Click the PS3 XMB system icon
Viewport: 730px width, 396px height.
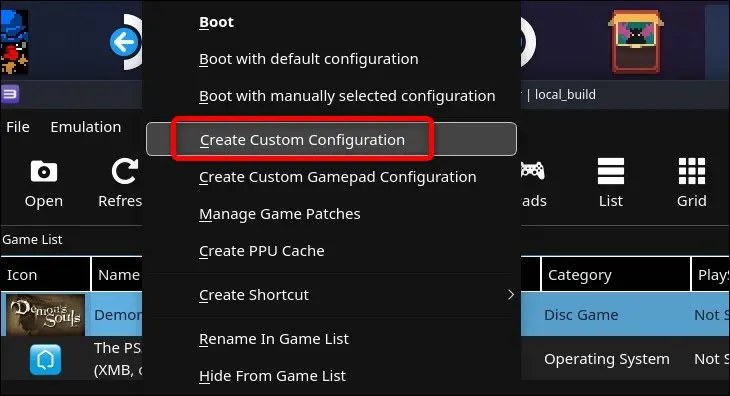point(45,359)
